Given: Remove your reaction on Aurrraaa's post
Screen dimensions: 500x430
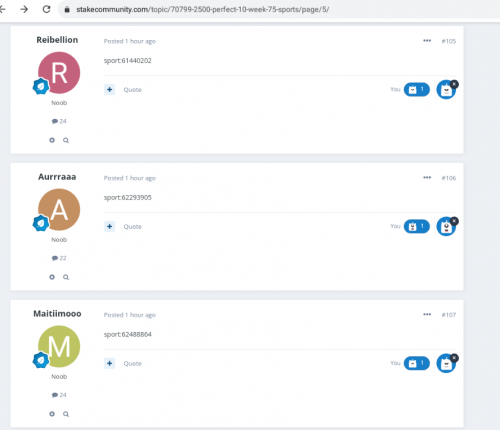Looking at the screenshot, I should (454, 221).
